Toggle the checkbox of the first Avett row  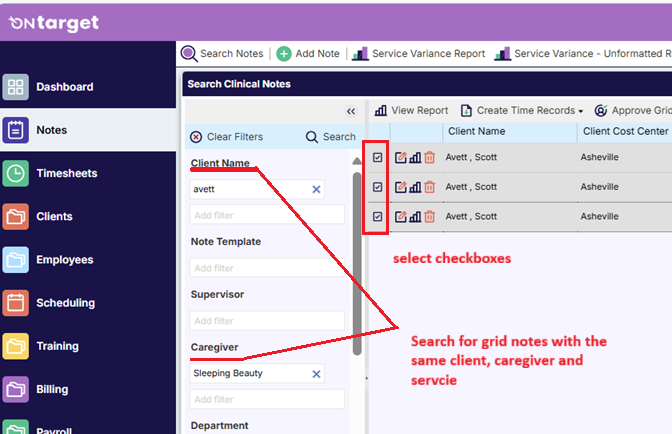[x=378, y=158]
